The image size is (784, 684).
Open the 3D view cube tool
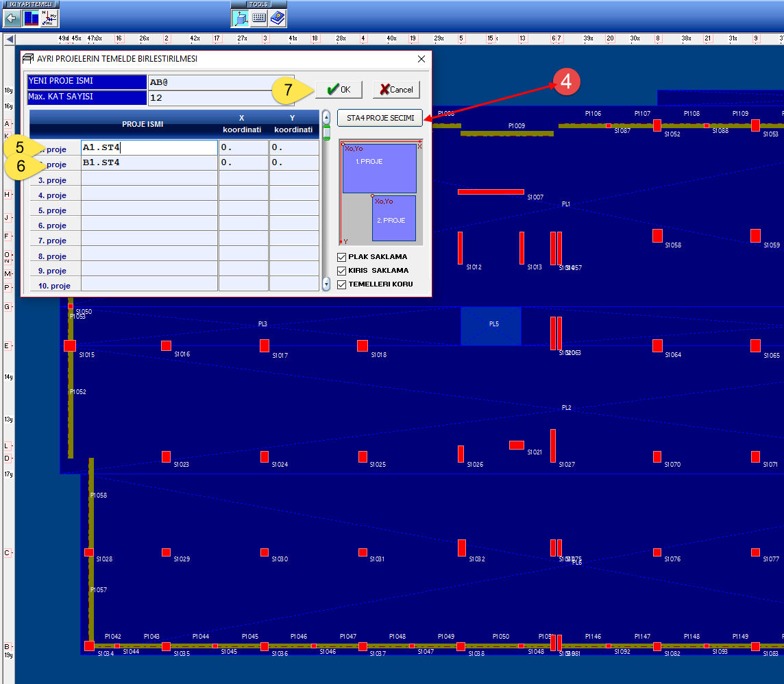click(x=241, y=18)
